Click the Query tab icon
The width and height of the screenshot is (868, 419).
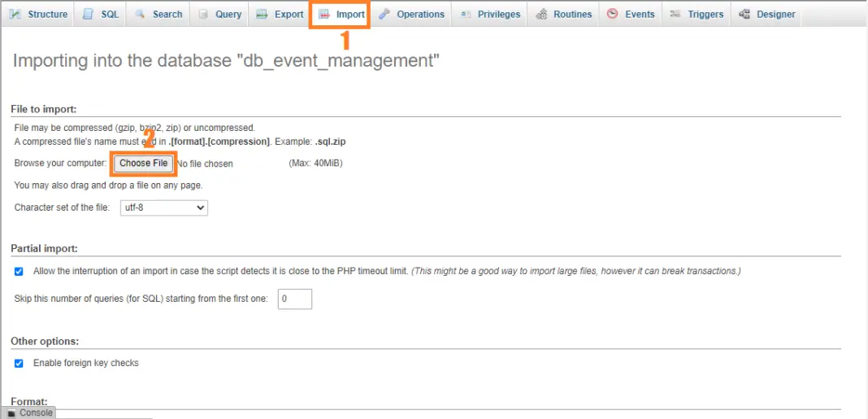pyautogui.click(x=202, y=14)
